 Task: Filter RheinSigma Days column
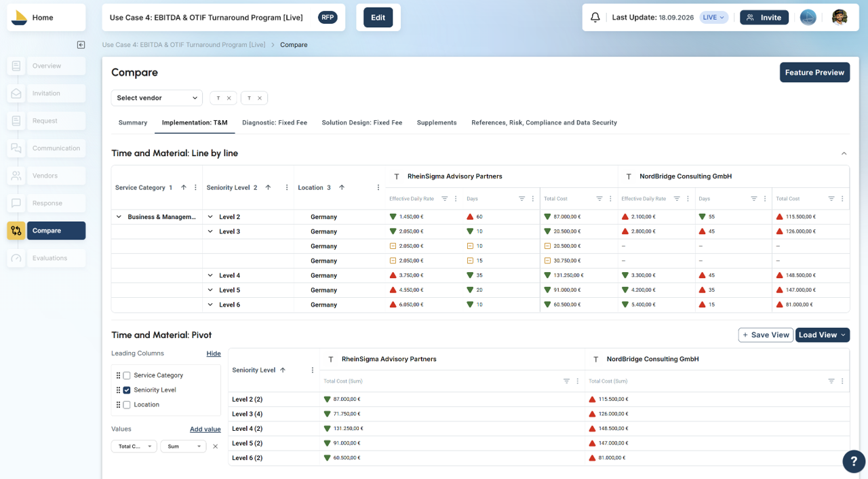522,199
